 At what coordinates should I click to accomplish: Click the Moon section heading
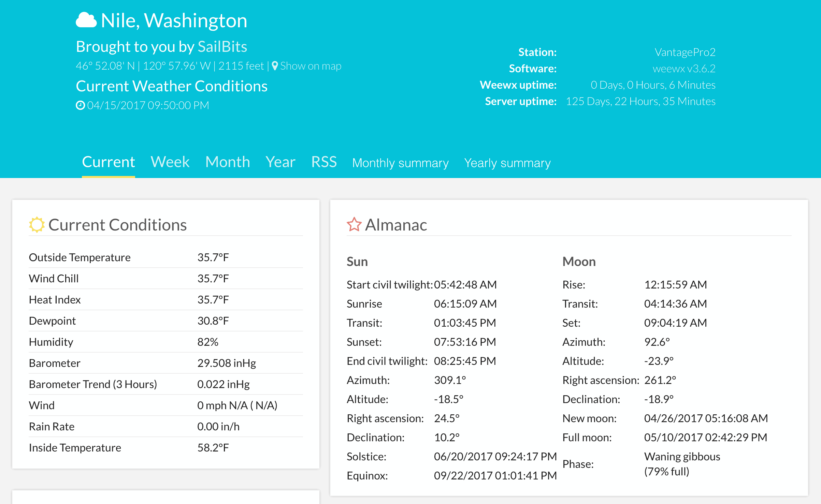579,262
